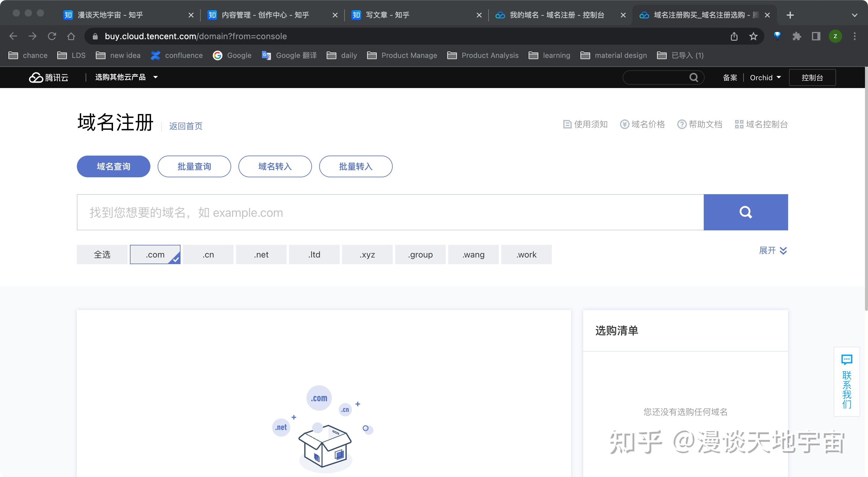Expand suffix list with 展开

(x=773, y=251)
